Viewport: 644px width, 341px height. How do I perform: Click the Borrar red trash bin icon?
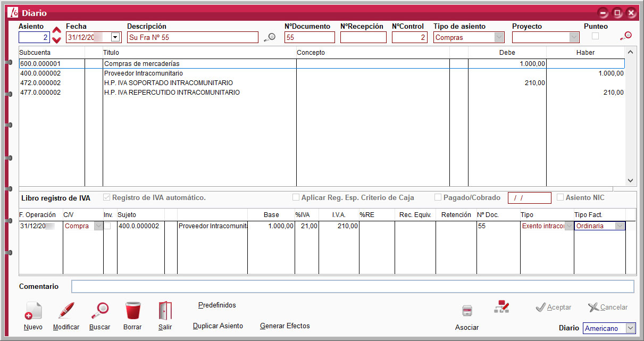point(132,310)
